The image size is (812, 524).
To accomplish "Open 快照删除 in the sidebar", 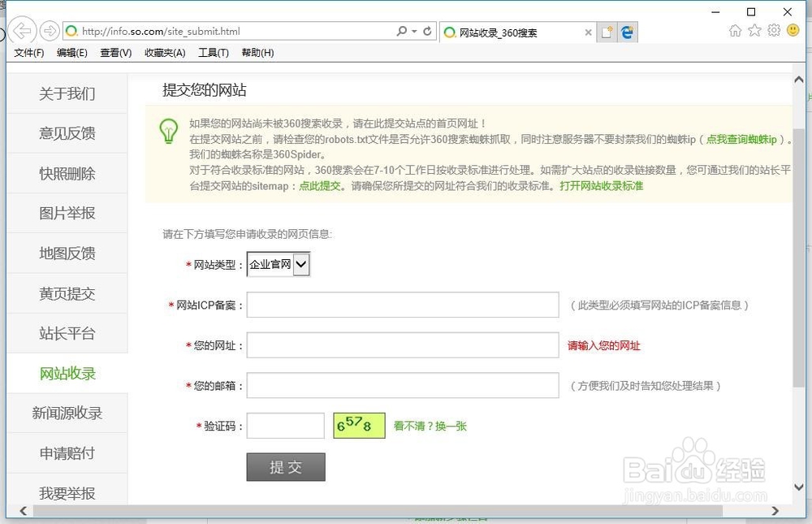I will [x=67, y=174].
